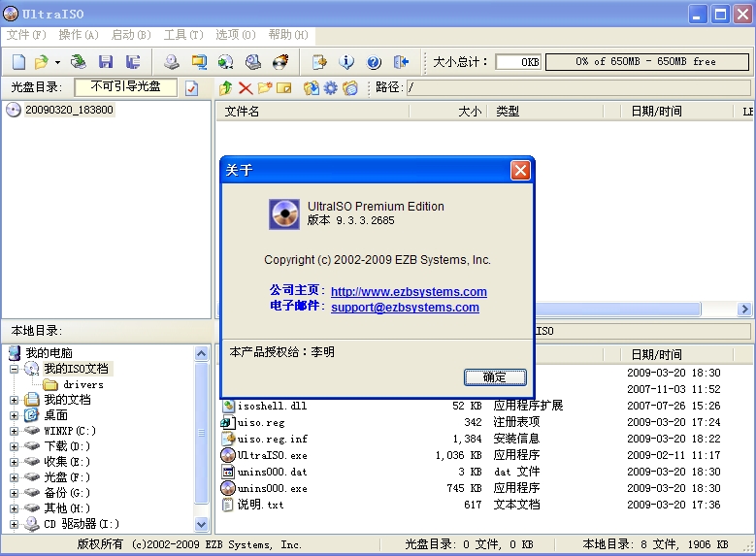Click the Exit door icon
The width and height of the screenshot is (756, 556).
401,62
